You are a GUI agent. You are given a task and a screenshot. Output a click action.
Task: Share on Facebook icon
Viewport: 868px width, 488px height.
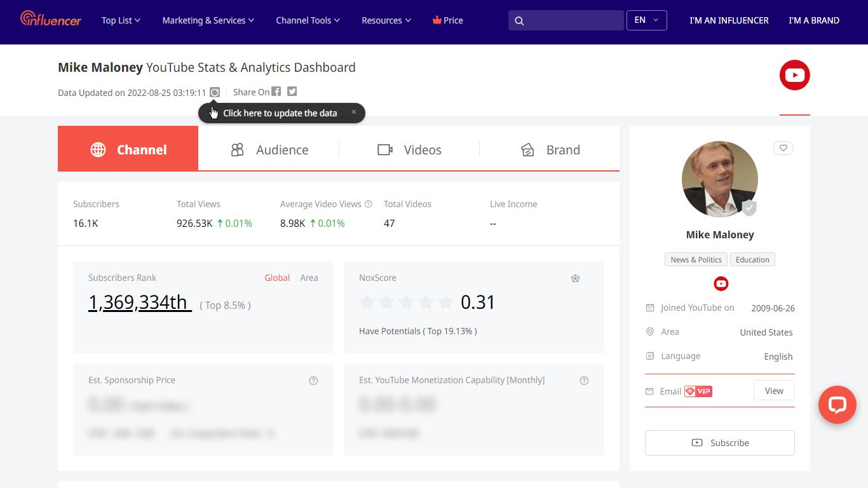click(x=276, y=91)
